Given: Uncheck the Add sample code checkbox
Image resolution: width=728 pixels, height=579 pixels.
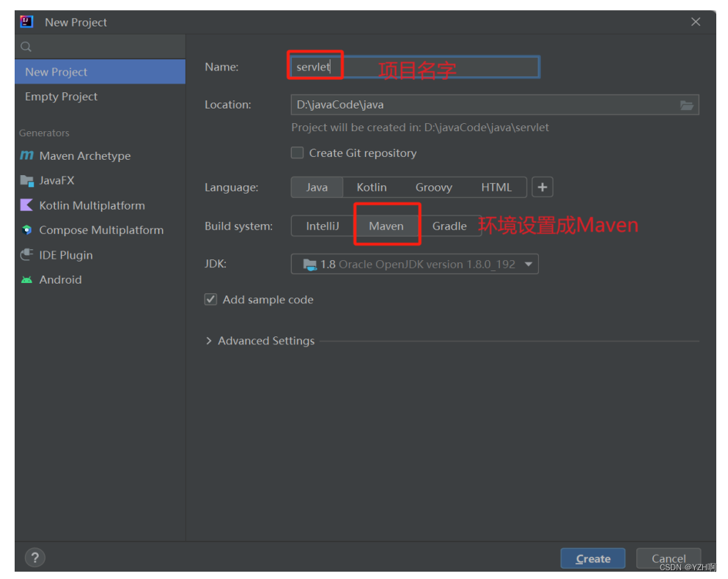Looking at the screenshot, I should [211, 300].
